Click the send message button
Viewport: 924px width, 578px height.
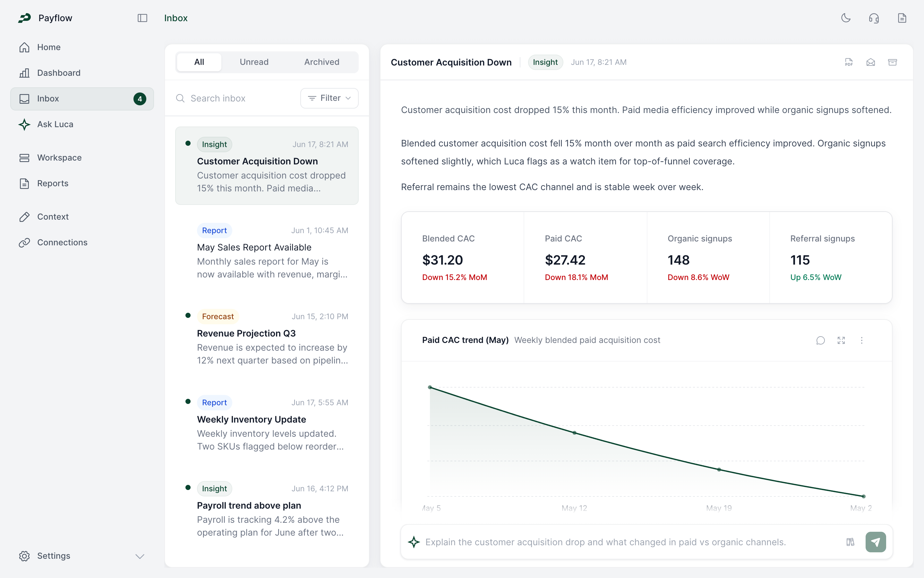876,542
